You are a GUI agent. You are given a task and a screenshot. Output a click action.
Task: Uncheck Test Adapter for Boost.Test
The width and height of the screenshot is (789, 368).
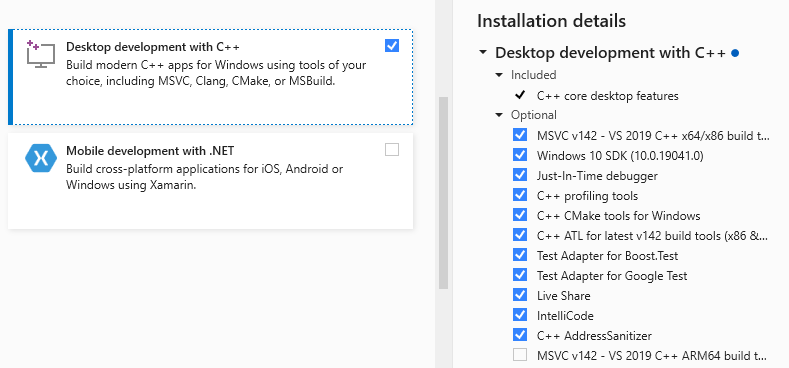click(520, 255)
